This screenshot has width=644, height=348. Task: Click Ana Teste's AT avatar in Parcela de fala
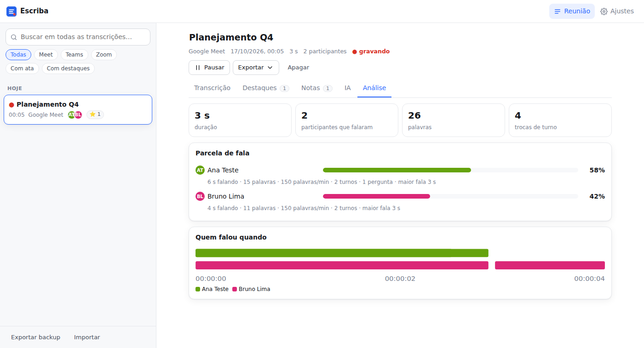tap(200, 170)
